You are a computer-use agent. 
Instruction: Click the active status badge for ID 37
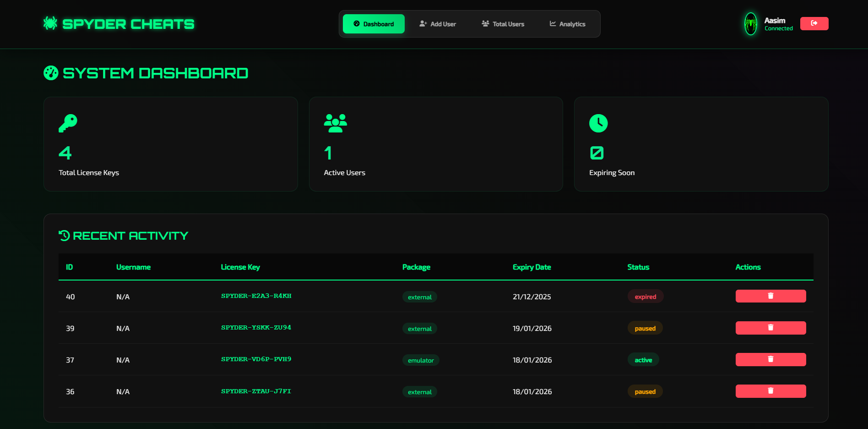[x=643, y=360]
